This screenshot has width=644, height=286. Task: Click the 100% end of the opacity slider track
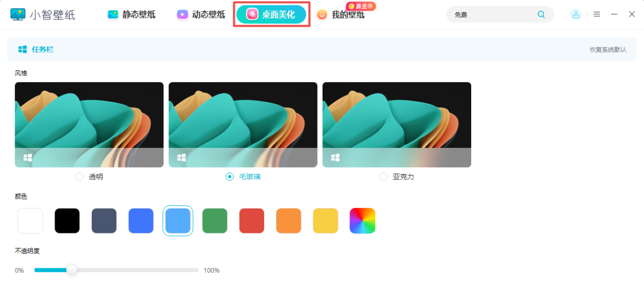coord(197,270)
